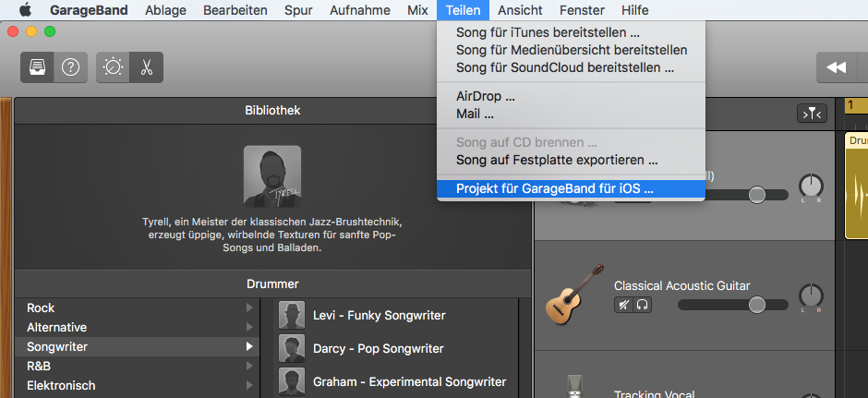Solo the Classical Acoustic Guitar track via headphones

[642, 305]
